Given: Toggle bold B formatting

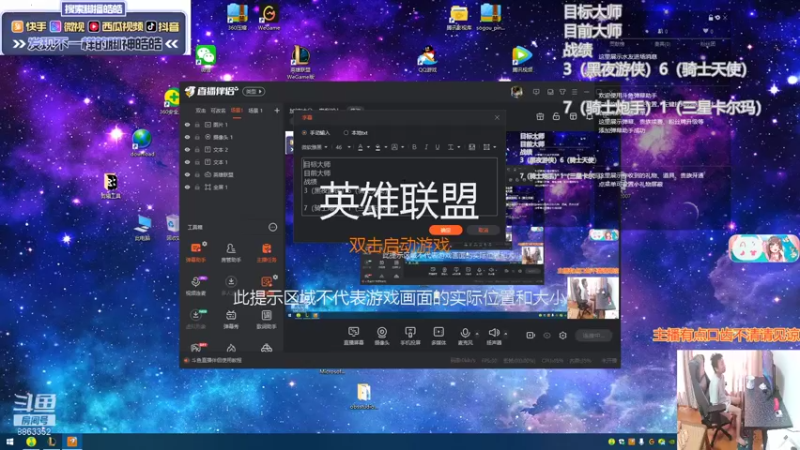Looking at the screenshot, I should point(414,147).
